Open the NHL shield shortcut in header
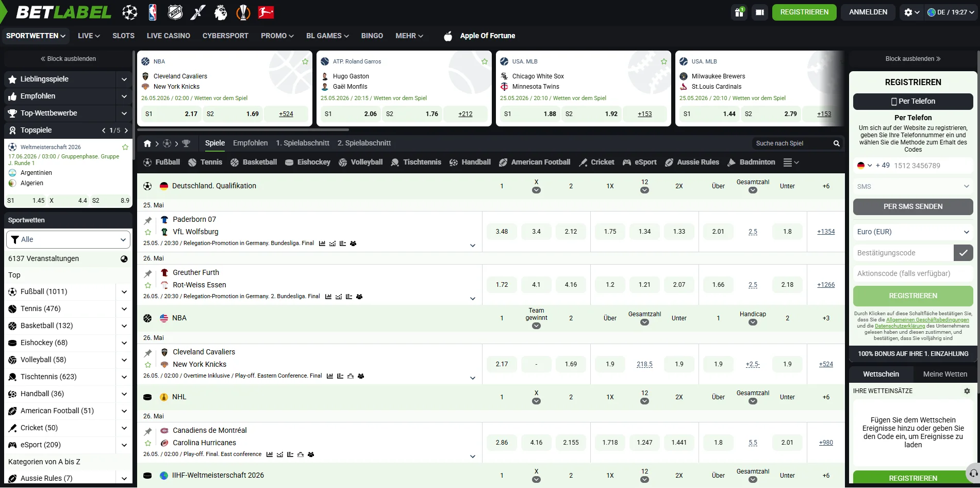 pos(175,12)
